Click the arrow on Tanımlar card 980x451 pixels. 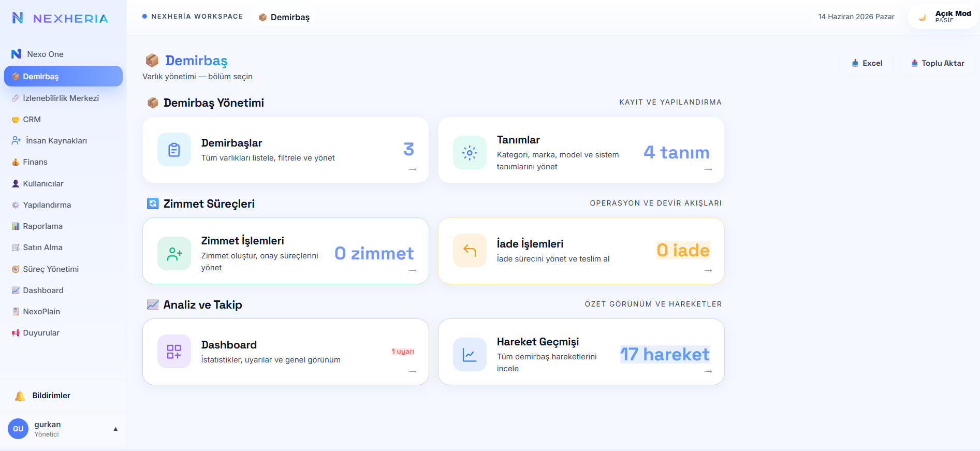click(x=708, y=170)
